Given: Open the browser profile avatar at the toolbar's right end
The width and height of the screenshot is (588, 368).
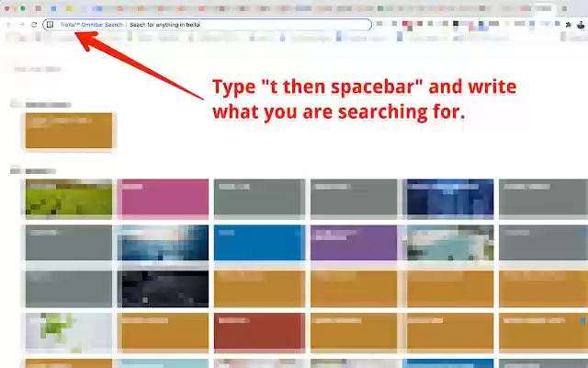Looking at the screenshot, I should 581,25.
